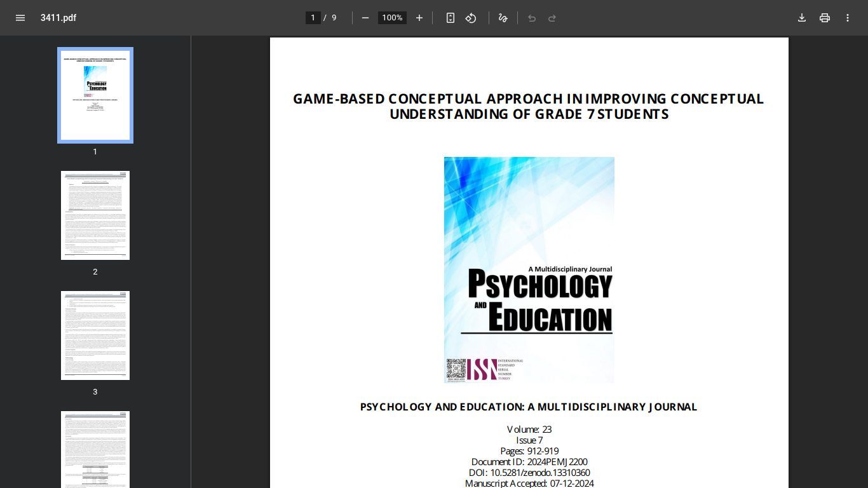Click the zoom in plus icon
The height and width of the screenshot is (488, 868).
[x=419, y=18]
